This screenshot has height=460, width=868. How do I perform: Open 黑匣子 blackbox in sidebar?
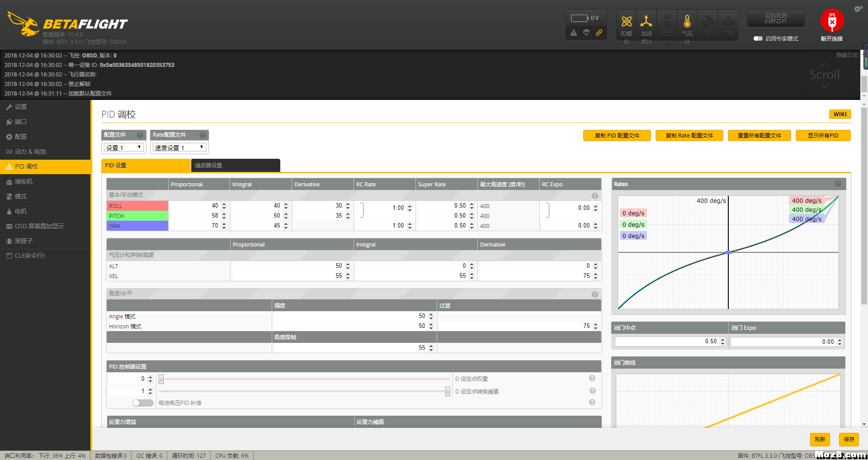[45, 241]
